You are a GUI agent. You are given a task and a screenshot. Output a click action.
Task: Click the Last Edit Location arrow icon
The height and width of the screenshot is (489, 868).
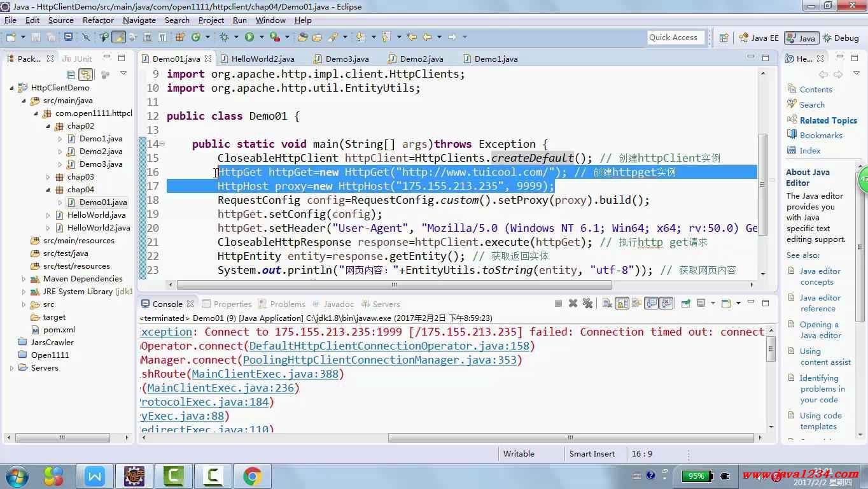[411, 38]
